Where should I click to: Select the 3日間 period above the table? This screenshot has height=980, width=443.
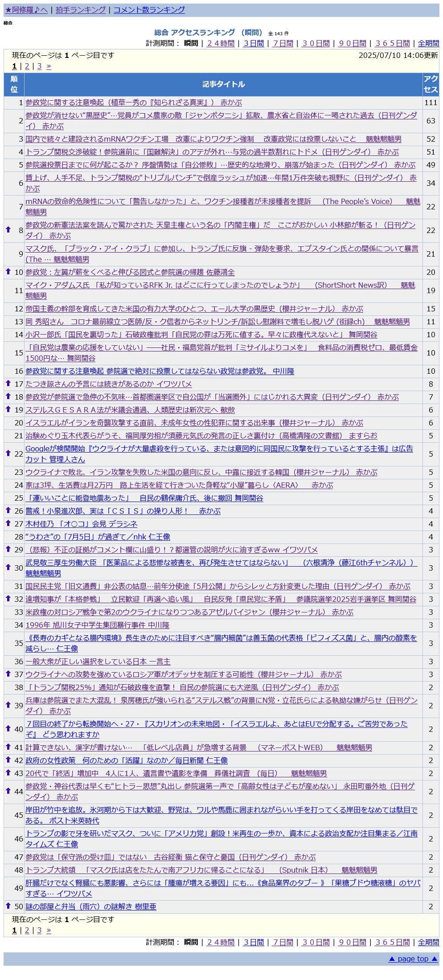(254, 43)
